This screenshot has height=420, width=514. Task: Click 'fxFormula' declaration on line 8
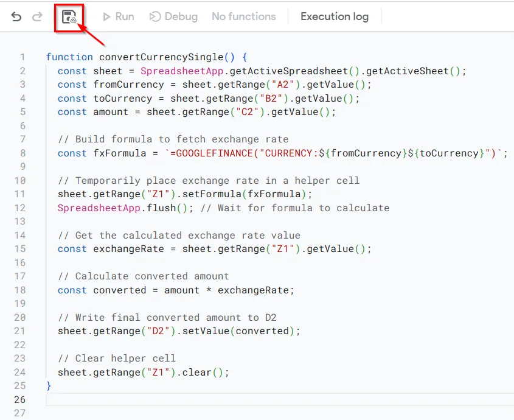(120, 153)
